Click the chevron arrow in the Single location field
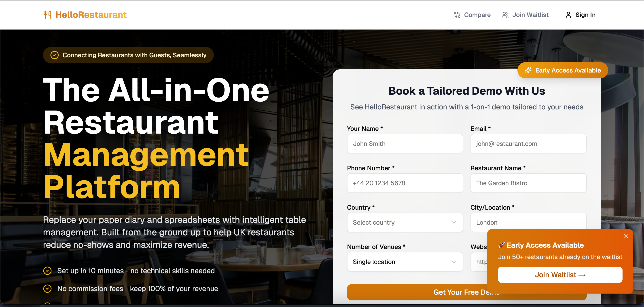 click(454, 262)
